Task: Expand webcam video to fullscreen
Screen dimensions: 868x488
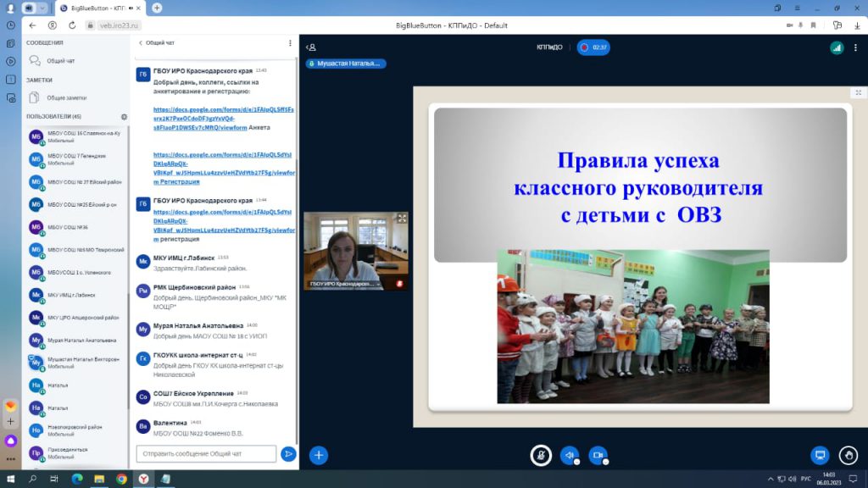Action: [402, 218]
